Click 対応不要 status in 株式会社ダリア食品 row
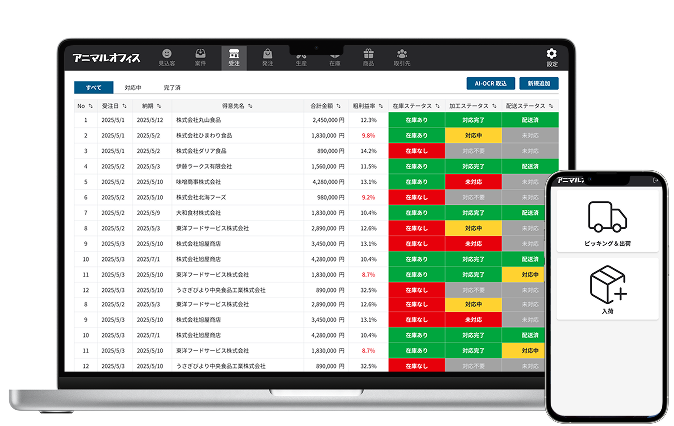 [x=473, y=151]
